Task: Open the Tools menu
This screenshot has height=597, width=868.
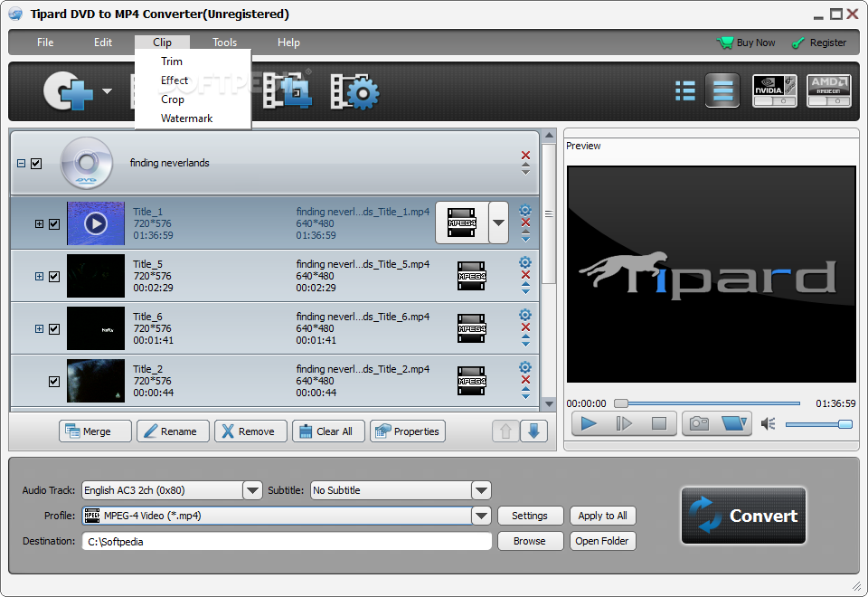Action: click(225, 43)
